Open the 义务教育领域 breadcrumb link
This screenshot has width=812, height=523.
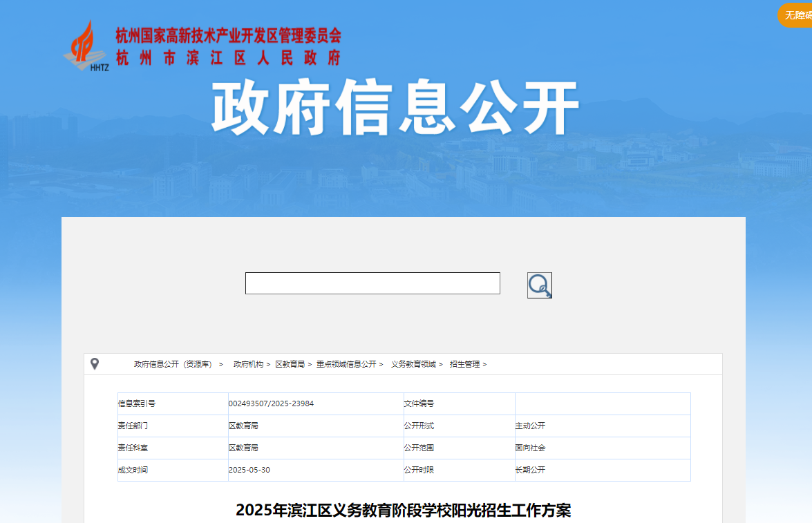[x=413, y=364]
